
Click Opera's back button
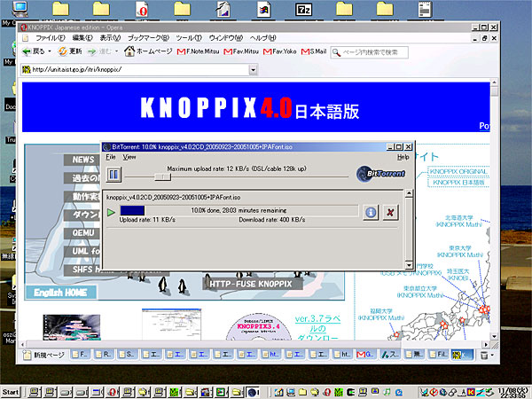[32, 51]
